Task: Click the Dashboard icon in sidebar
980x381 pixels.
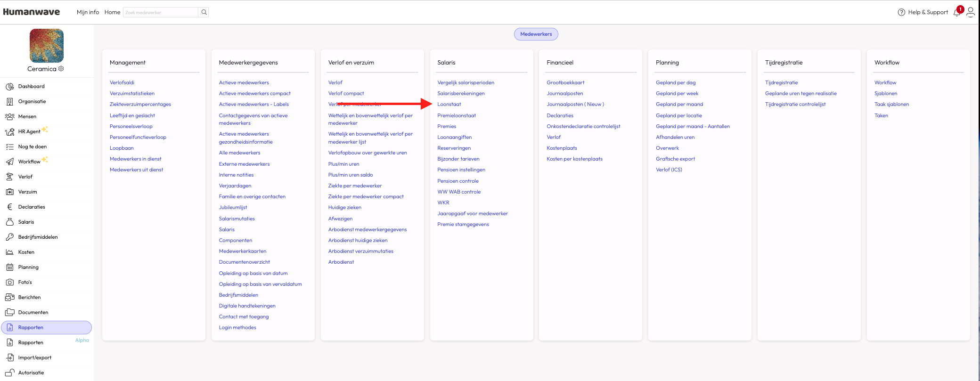Action: [x=9, y=87]
